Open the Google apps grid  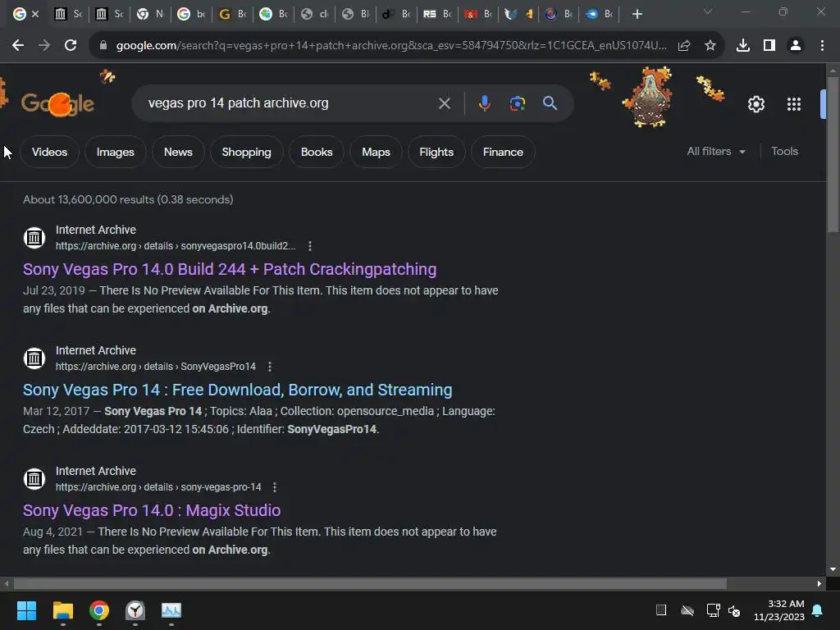coord(793,104)
